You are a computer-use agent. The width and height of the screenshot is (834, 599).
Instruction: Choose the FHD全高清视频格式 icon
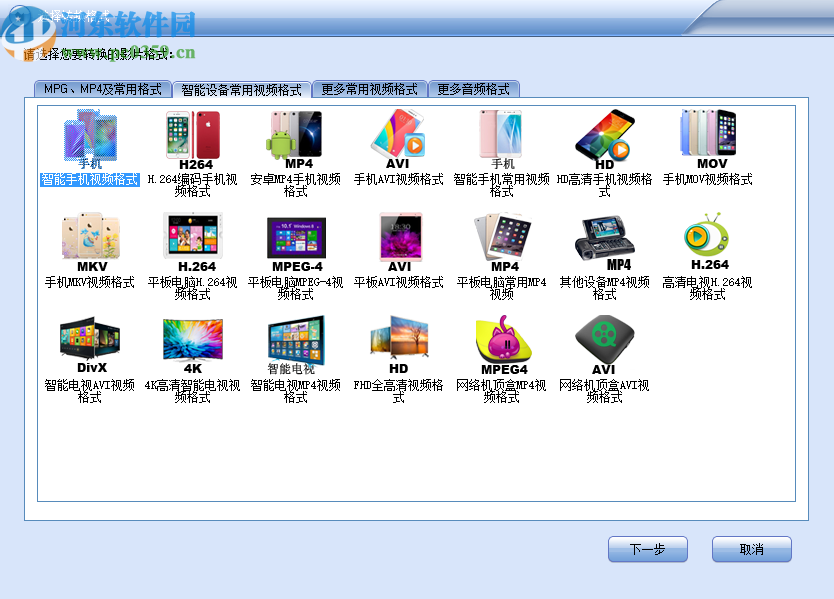click(x=399, y=345)
